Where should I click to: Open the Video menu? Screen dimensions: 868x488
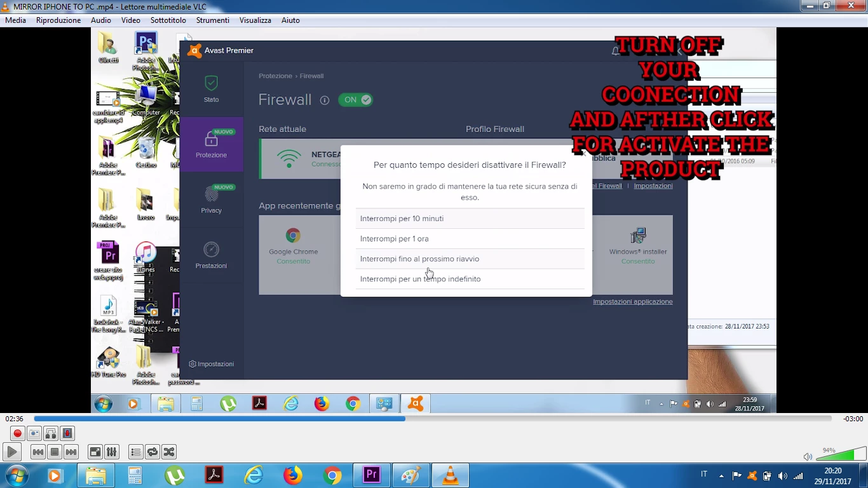pyautogui.click(x=130, y=20)
